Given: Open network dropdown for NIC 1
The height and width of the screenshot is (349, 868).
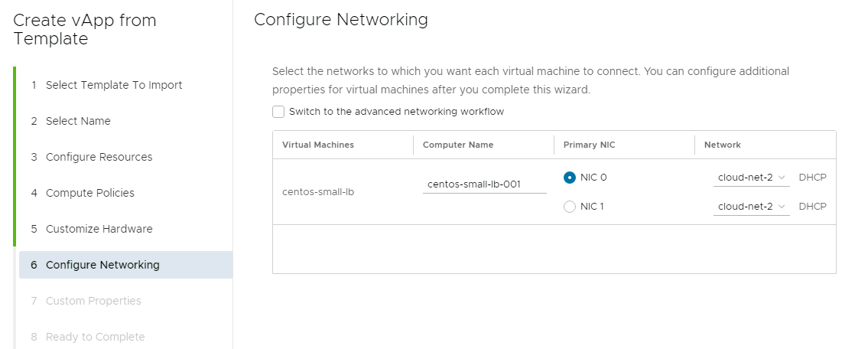Looking at the screenshot, I should (751, 207).
